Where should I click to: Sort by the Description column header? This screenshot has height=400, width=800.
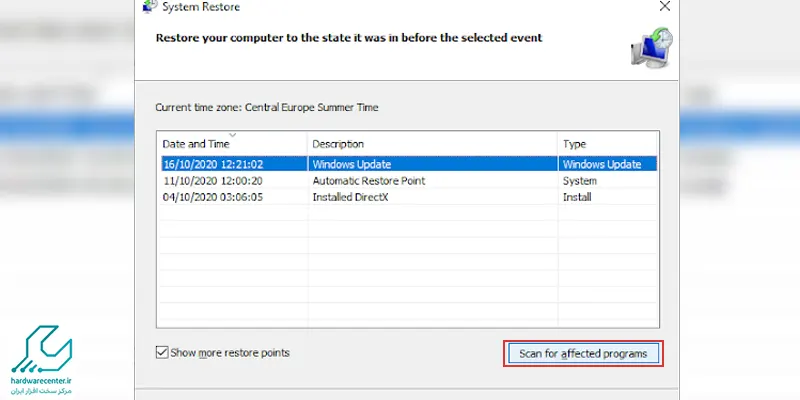[x=433, y=144]
